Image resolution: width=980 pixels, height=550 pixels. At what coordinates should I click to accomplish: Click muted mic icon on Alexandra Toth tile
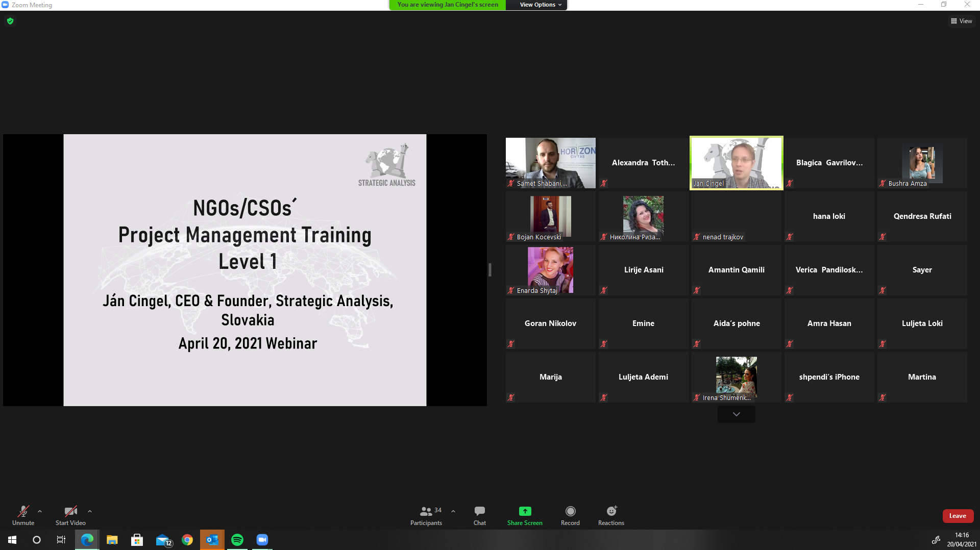pos(604,183)
